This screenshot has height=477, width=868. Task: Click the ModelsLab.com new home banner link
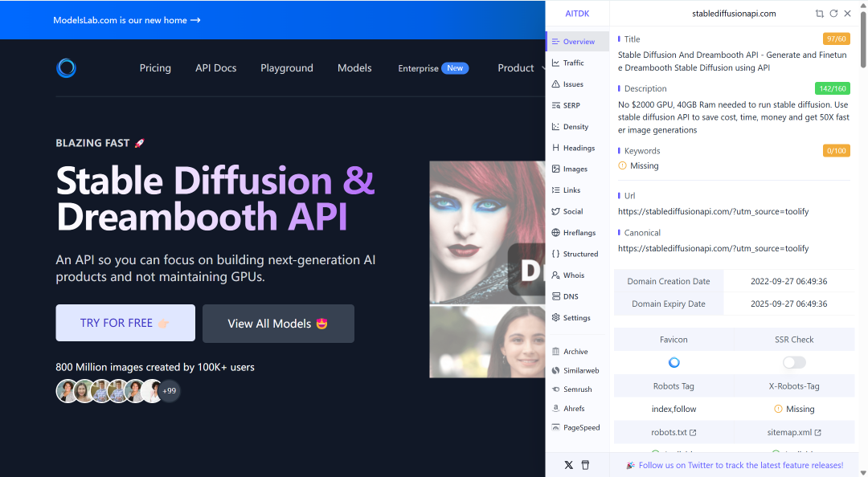click(127, 20)
